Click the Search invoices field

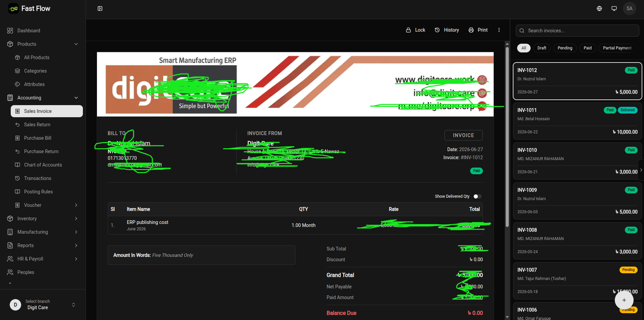[577, 31]
